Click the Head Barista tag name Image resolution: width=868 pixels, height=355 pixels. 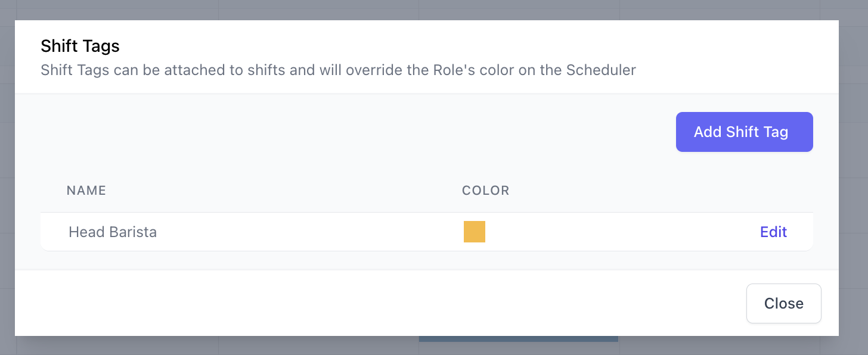click(113, 232)
